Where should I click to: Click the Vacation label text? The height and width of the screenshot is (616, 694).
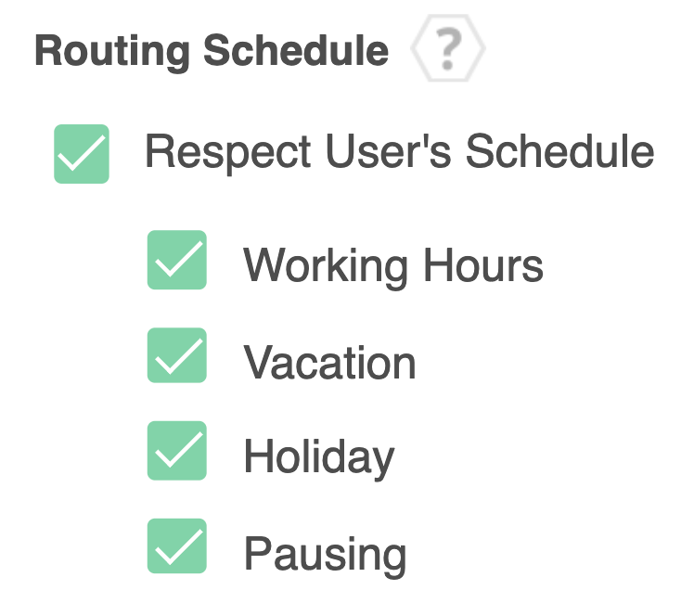click(329, 363)
